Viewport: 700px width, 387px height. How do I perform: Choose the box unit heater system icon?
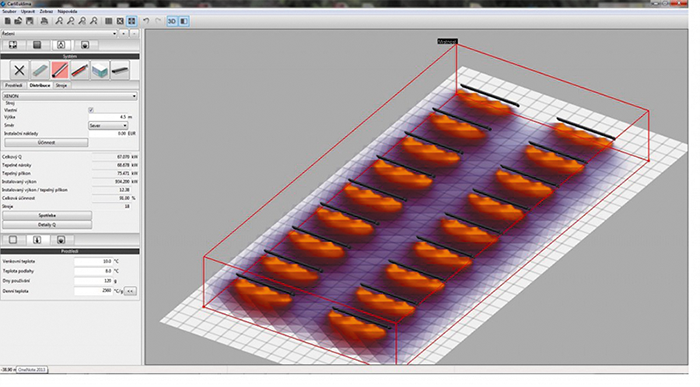[x=100, y=70]
